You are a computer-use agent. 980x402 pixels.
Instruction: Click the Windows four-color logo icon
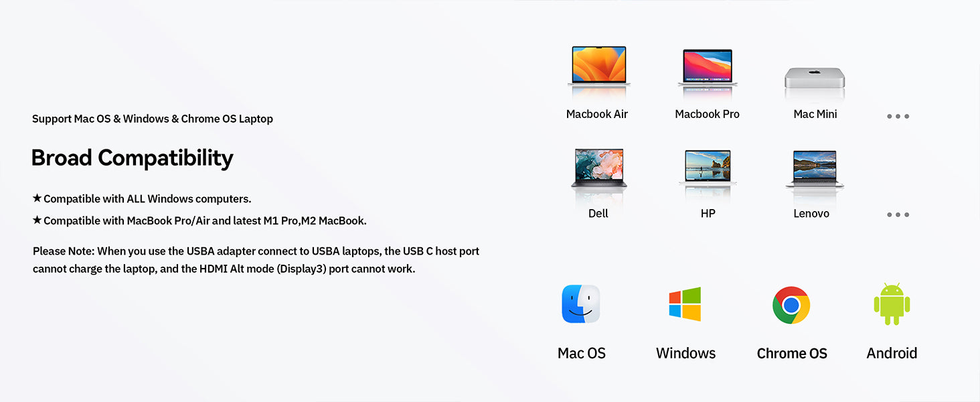tap(685, 304)
